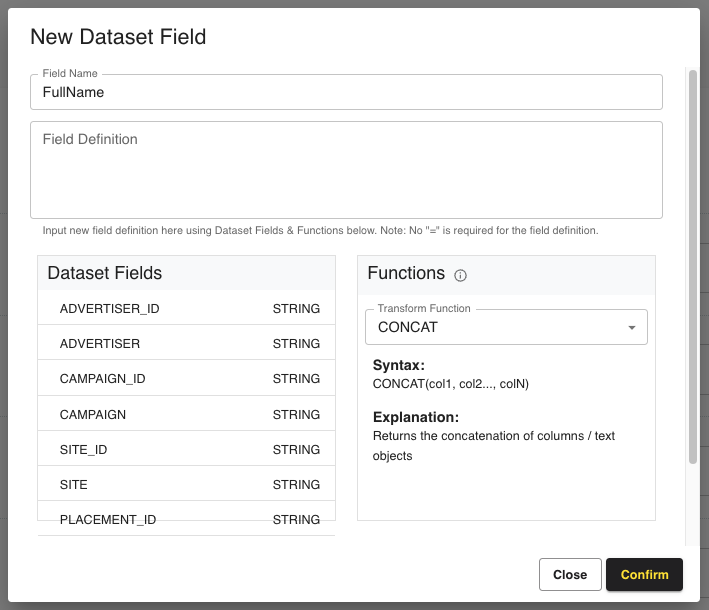This screenshot has width=709, height=610.
Task: Click the CONCAT(col1, col2..., colN) syntax text
Action: coord(451,383)
